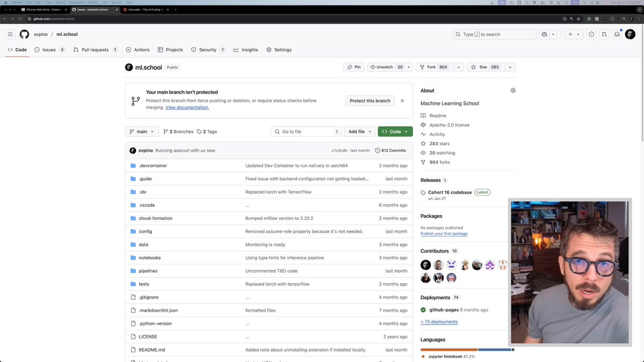The height and width of the screenshot is (362, 644).
Task: Pin the ml.school repository
Action: (354, 67)
